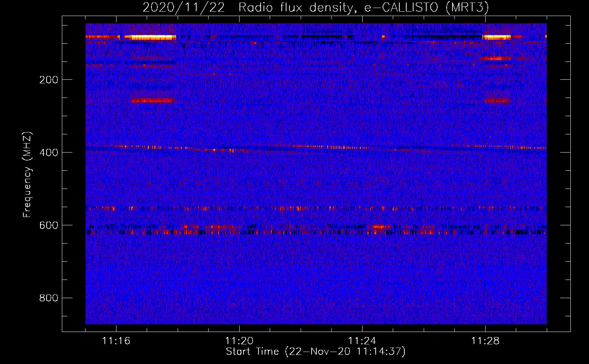Click the 'Frequency (MHZ)' axis label

click(27, 175)
